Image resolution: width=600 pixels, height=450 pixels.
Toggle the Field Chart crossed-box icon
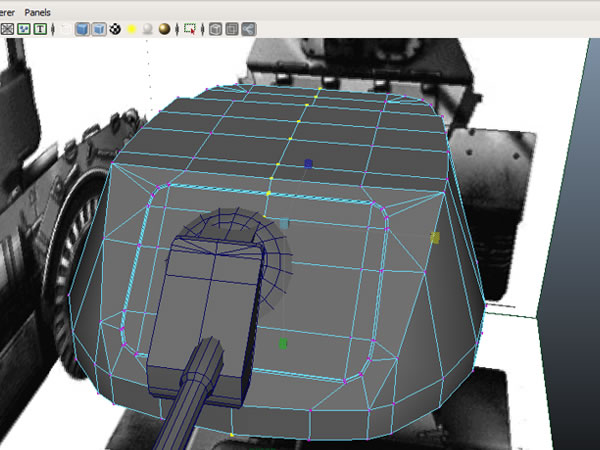8,29
